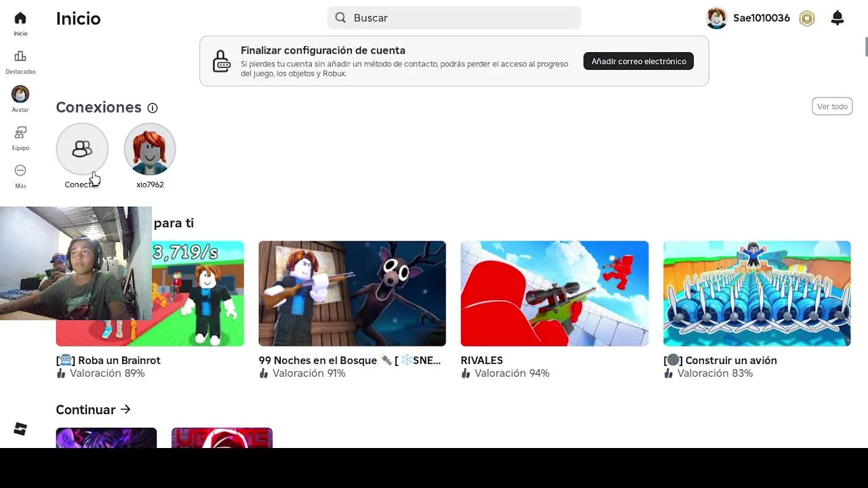Click the Roba un Brainrot title text
Viewport: 868px width, 488px height.
tap(108, 361)
